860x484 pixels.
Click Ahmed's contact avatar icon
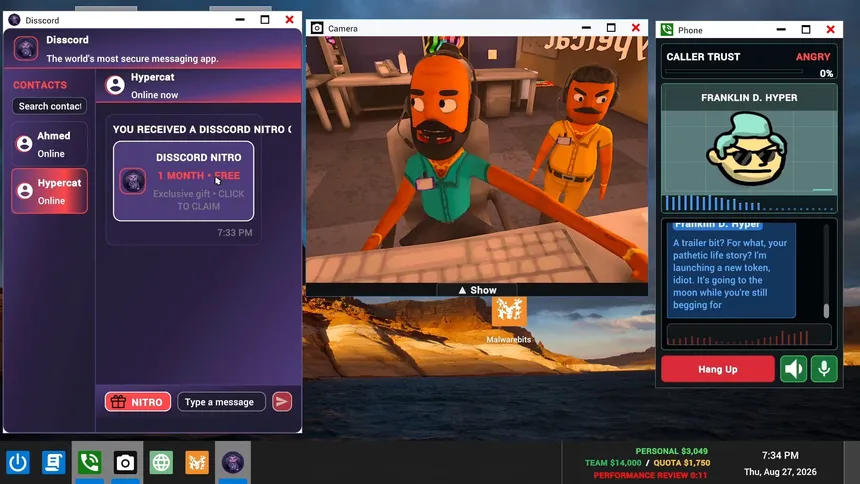(x=24, y=144)
